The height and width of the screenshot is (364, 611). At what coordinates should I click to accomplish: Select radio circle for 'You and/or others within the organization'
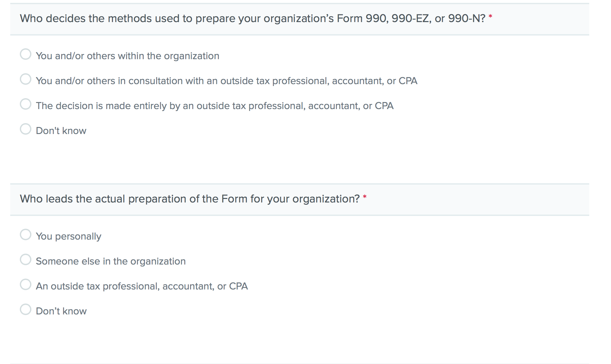[26, 54]
